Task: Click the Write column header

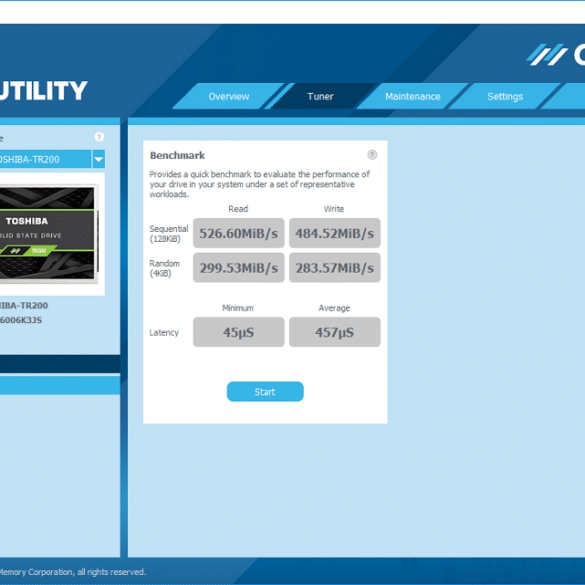Action: 334,209
